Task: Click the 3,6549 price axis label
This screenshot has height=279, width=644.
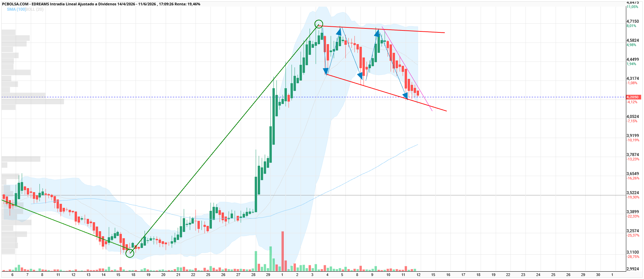Action: 633,174
